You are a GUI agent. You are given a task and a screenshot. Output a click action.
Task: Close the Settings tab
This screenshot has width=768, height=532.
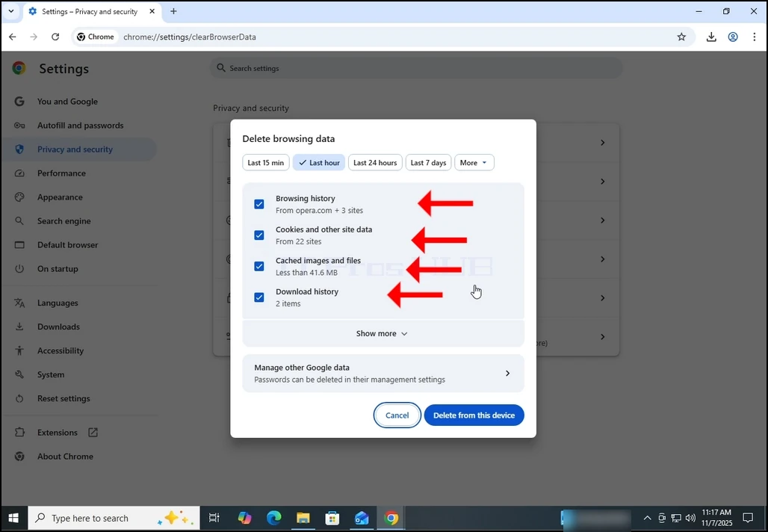tap(152, 11)
